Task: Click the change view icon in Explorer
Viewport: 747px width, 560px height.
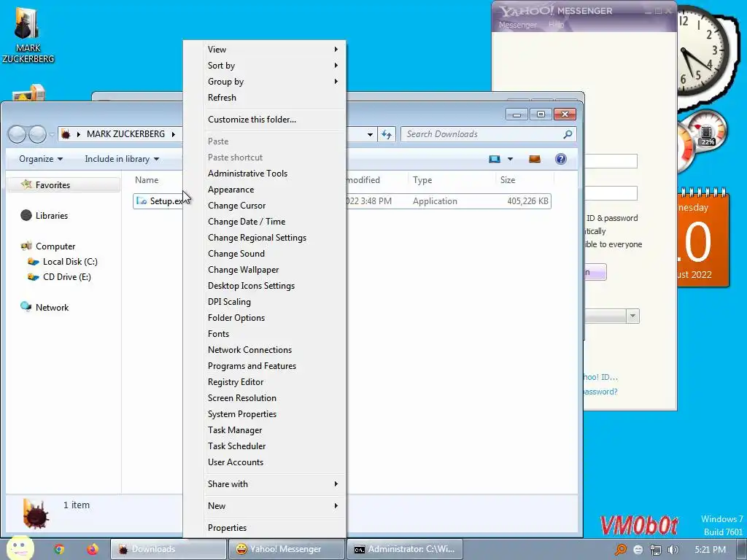Action: (x=495, y=158)
